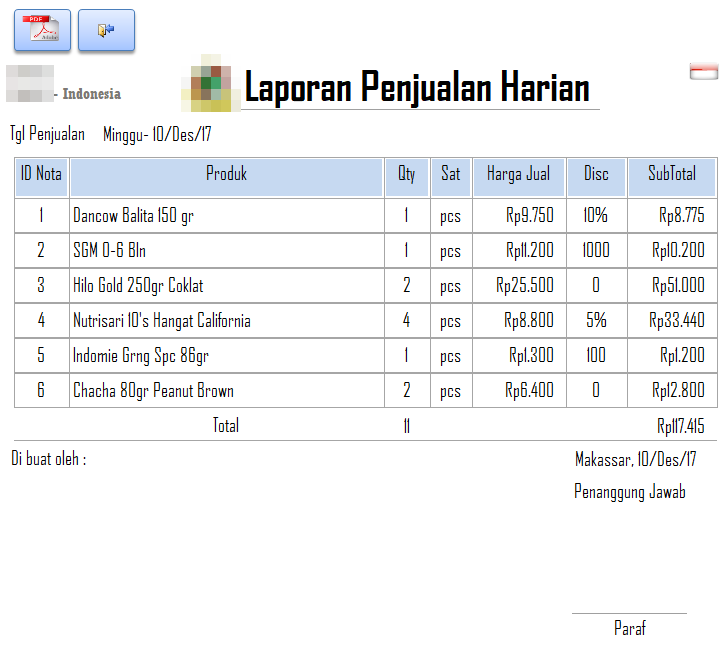Screen dimensions: 726x646
Task: Click the Laporan Penjualan Harian title
Action: [x=417, y=88]
